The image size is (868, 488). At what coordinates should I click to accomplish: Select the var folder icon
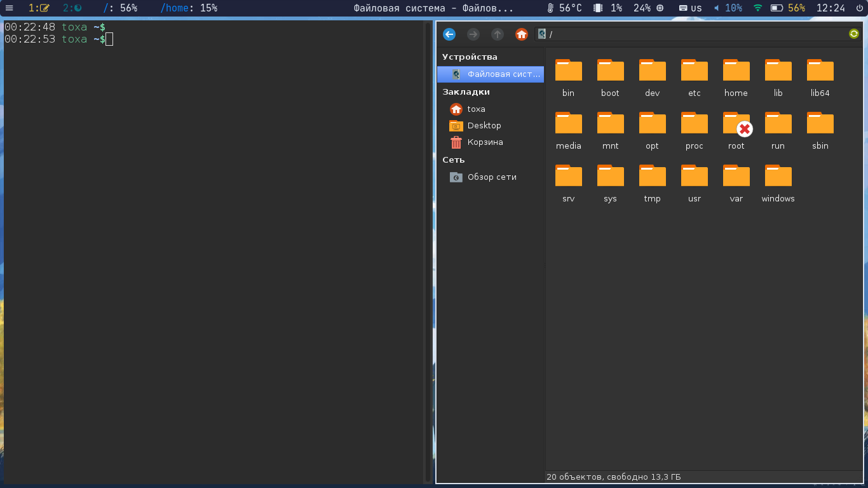pos(736,175)
